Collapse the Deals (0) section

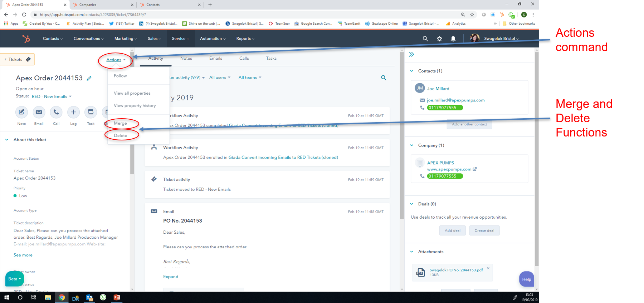(x=411, y=204)
